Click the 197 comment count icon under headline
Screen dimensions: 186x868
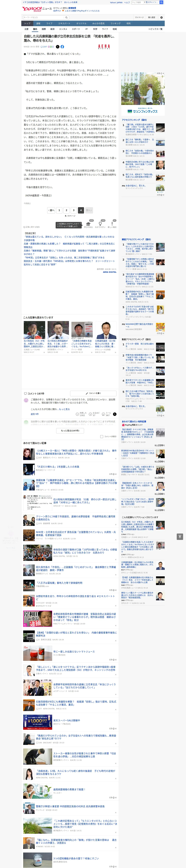coord(44,47)
